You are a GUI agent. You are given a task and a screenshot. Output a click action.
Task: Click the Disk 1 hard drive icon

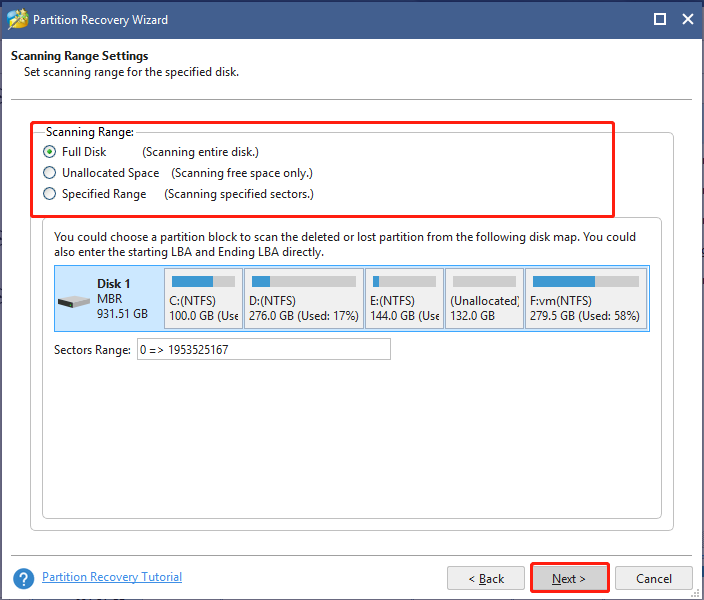74,301
